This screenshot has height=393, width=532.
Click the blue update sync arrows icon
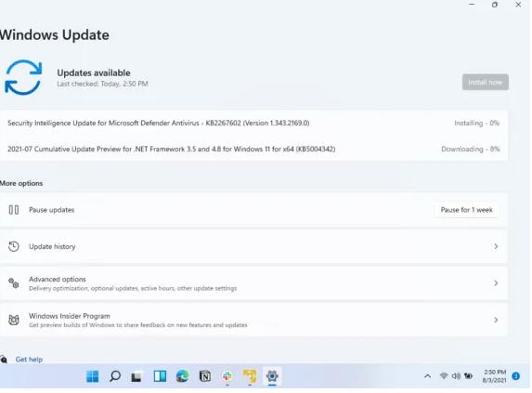(23, 77)
